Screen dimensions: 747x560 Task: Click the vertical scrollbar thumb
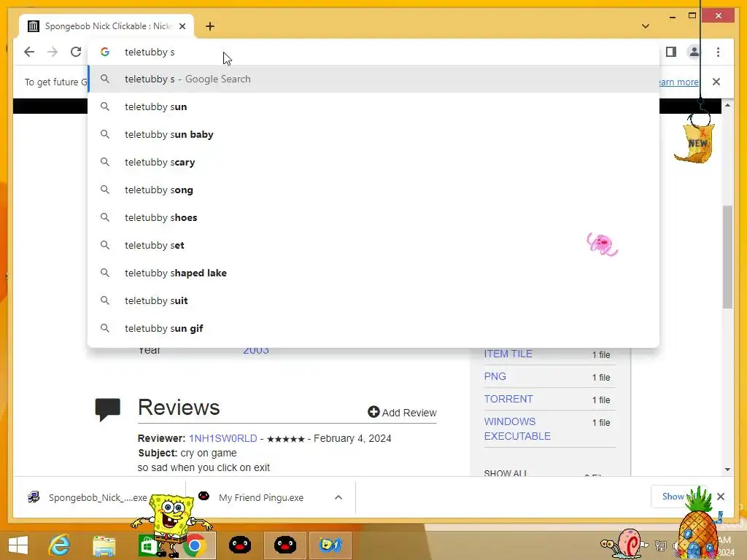(x=727, y=257)
